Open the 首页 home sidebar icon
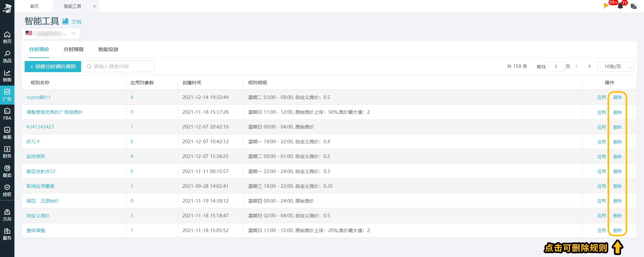This screenshot has width=644, height=257. tap(7, 37)
